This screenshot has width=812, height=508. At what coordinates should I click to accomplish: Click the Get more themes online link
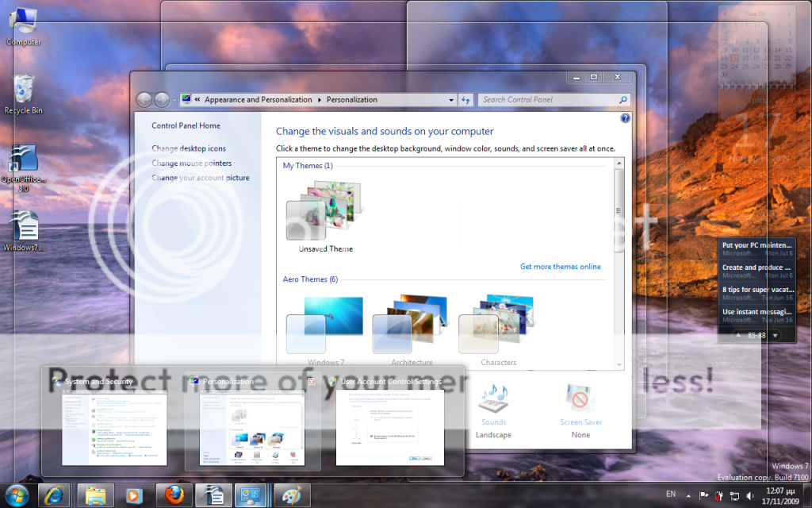click(x=560, y=267)
